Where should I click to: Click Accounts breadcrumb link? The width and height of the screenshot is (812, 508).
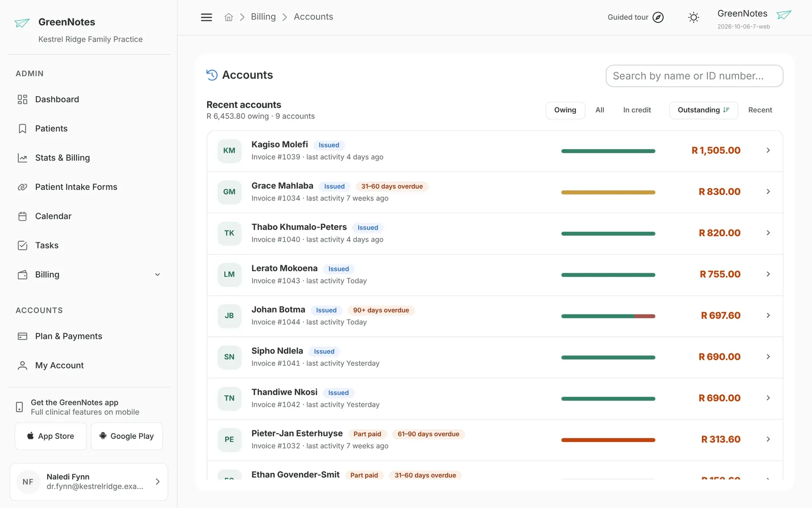[x=314, y=17]
